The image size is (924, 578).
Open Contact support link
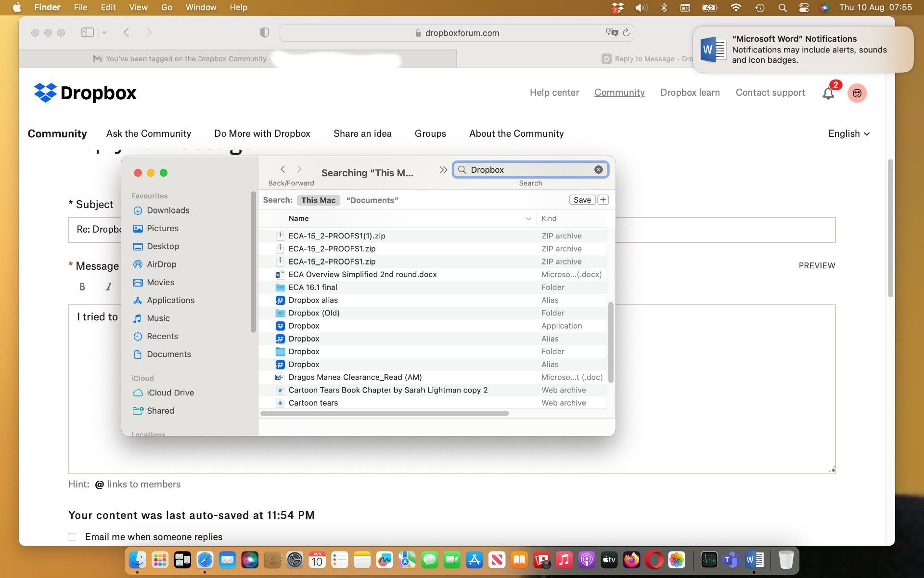tap(770, 92)
